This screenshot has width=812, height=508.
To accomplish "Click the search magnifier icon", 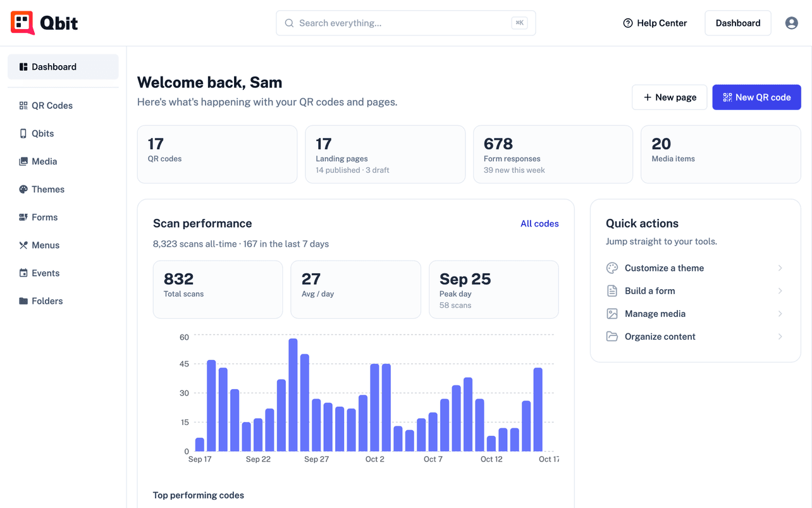I will tap(289, 23).
